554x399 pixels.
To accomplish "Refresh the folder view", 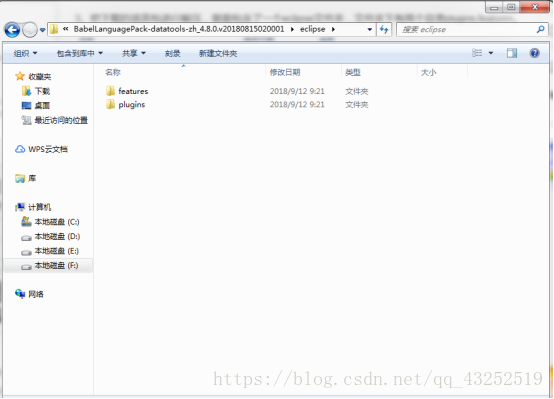I will tap(384, 29).
